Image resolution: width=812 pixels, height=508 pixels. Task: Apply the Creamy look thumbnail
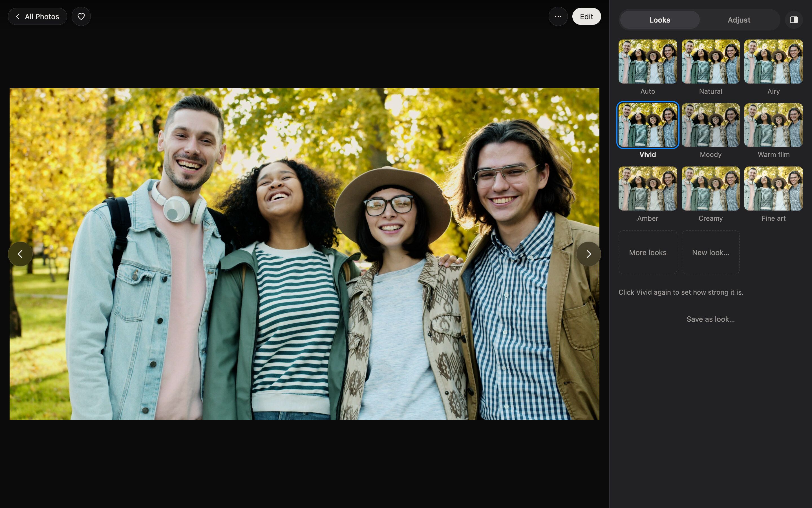click(710, 189)
